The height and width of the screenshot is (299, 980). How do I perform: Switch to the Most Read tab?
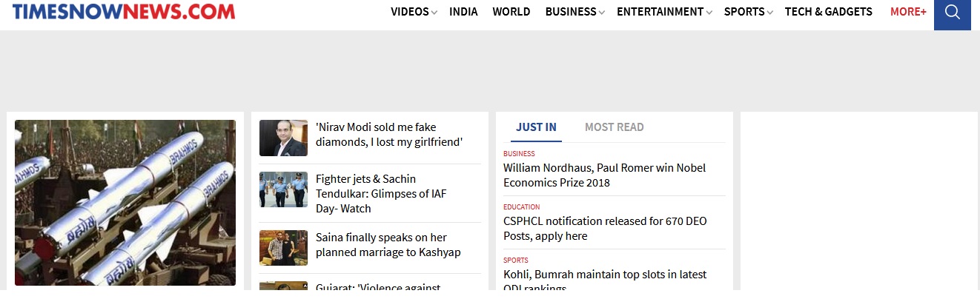614,127
